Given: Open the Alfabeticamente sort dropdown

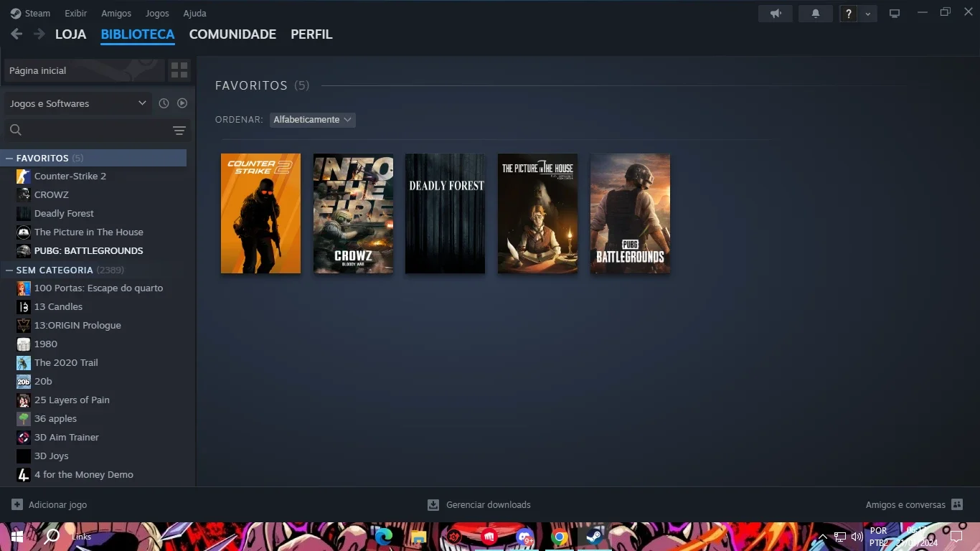Looking at the screenshot, I should (313, 120).
